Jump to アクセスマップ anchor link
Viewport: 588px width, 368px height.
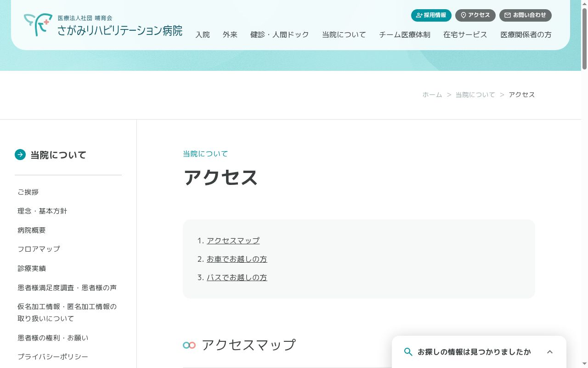click(233, 241)
